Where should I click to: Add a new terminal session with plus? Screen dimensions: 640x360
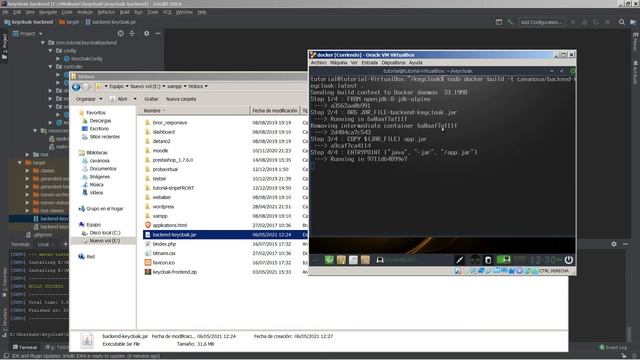(x=65, y=244)
